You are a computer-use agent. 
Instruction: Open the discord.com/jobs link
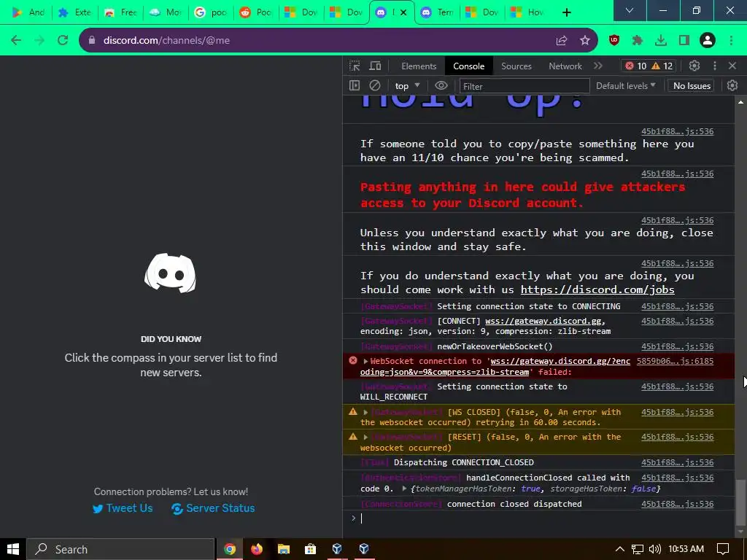coord(597,289)
